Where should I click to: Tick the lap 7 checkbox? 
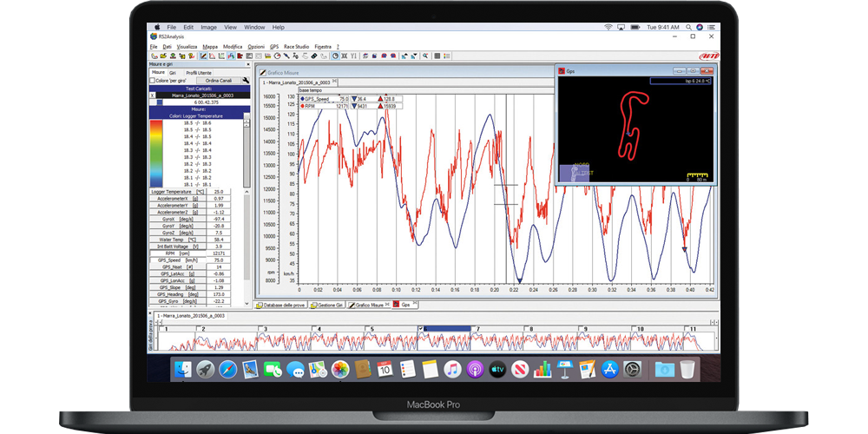(x=474, y=328)
